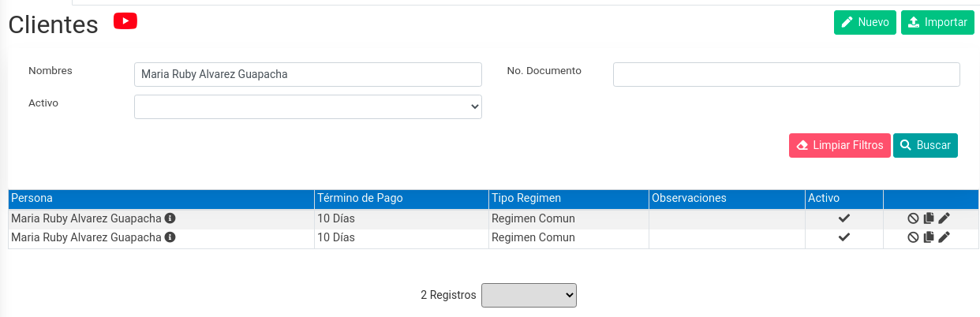Click the Observaciones column header

pos(726,198)
